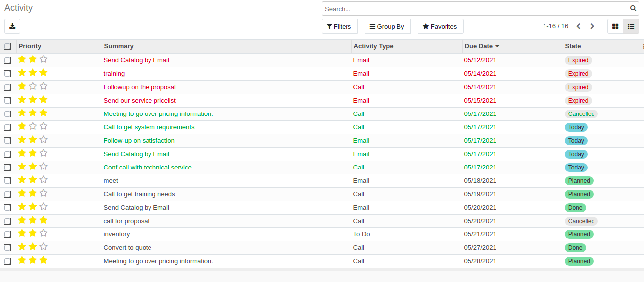Click the search magnifier icon

pyautogui.click(x=633, y=8)
